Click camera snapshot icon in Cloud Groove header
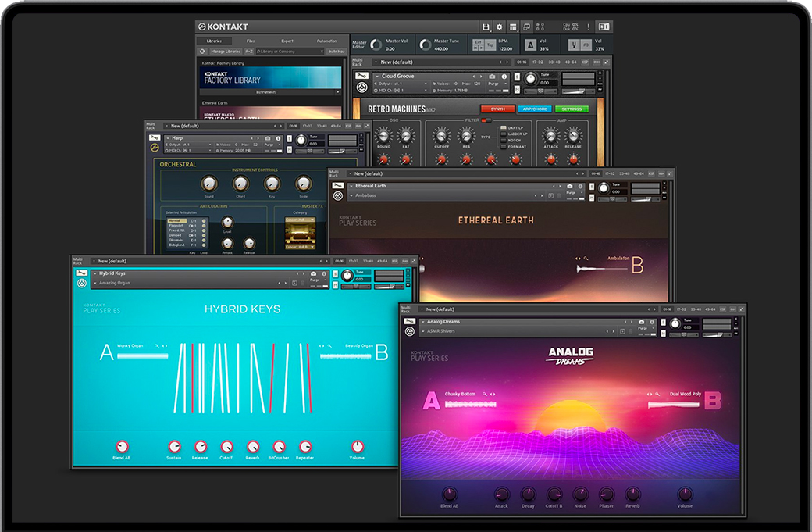This screenshot has height=532, width=812. tap(493, 77)
